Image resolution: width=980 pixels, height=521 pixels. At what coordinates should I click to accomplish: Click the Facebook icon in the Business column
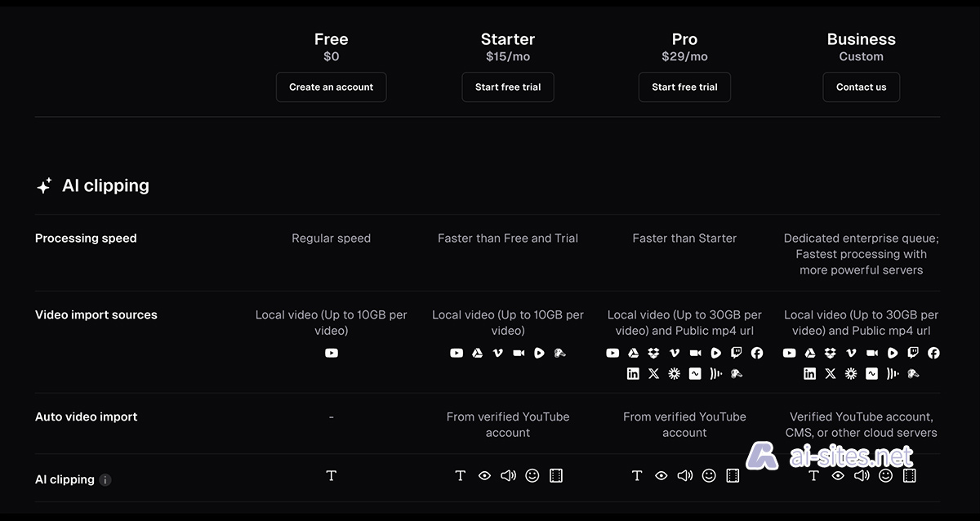[x=933, y=354]
